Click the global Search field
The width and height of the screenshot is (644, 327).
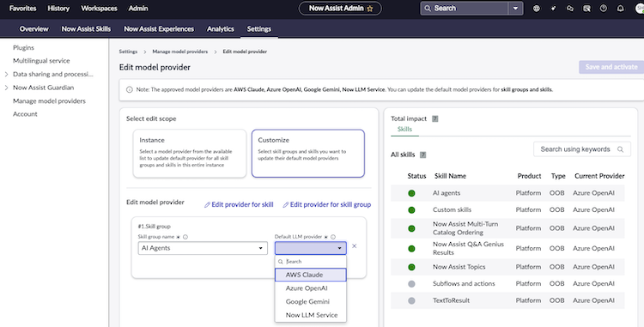pos(465,9)
